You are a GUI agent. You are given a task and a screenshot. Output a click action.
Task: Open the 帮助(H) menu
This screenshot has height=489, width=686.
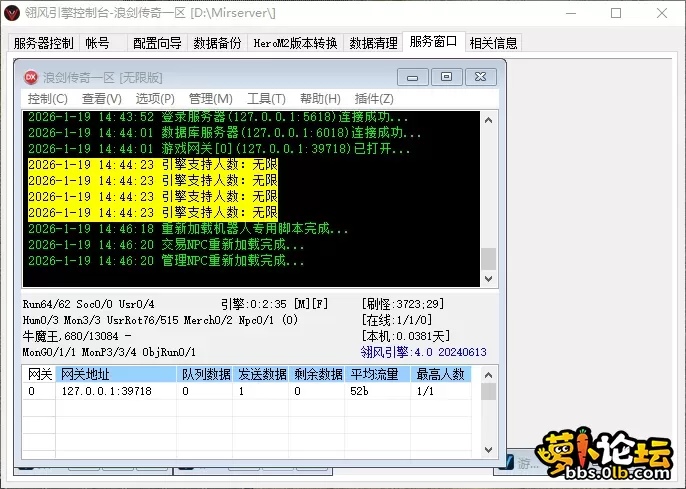[320, 98]
